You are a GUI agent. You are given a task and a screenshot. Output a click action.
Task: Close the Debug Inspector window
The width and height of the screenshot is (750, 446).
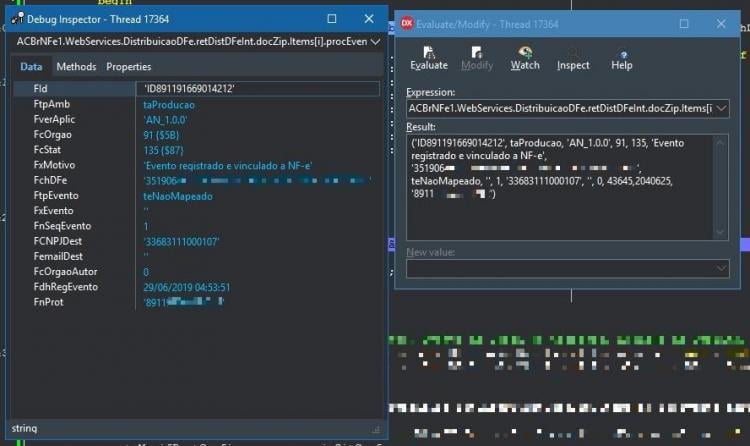pyautogui.click(x=369, y=19)
